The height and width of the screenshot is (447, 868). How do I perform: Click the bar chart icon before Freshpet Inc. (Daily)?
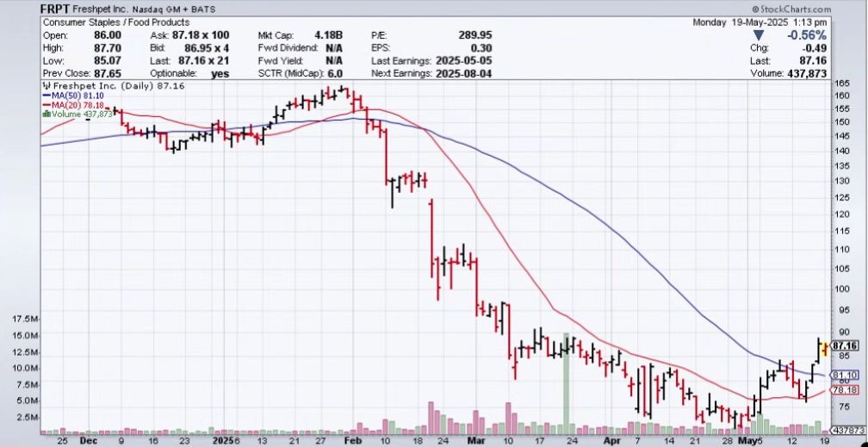tap(46, 87)
